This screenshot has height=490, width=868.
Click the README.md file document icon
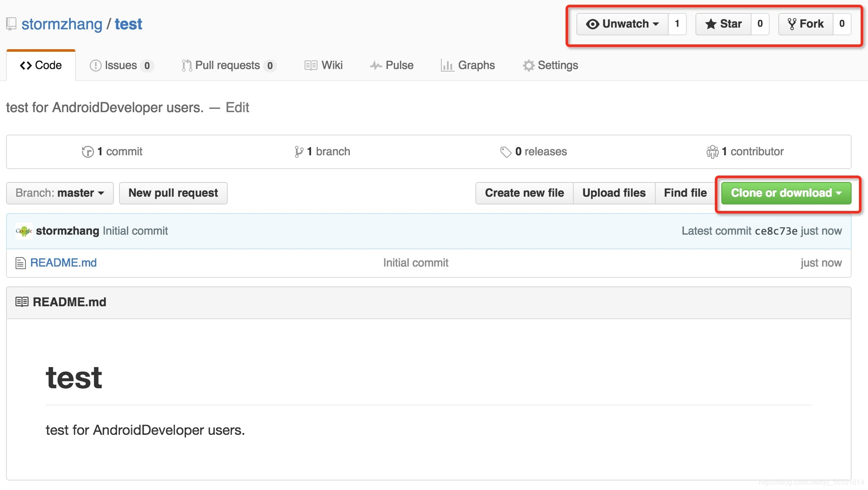pyautogui.click(x=20, y=263)
